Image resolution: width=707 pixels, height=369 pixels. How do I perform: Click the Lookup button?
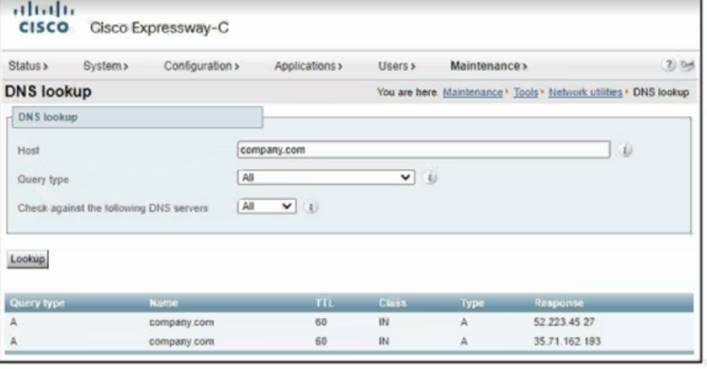(x=28, y=259)
